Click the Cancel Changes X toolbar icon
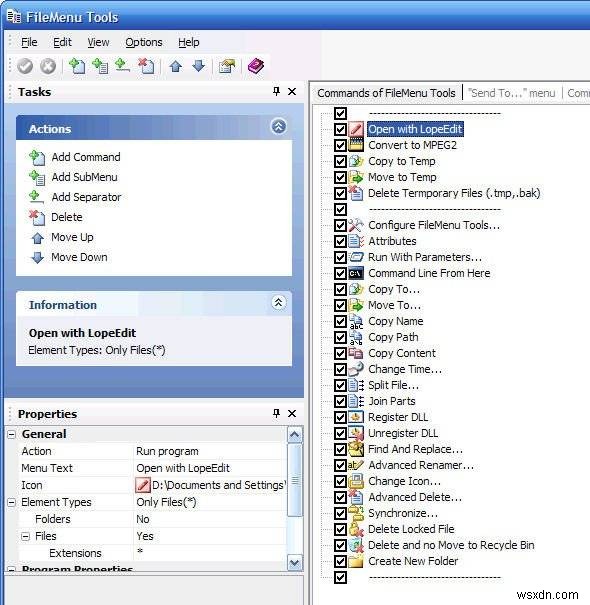 (x=48, y=66)
